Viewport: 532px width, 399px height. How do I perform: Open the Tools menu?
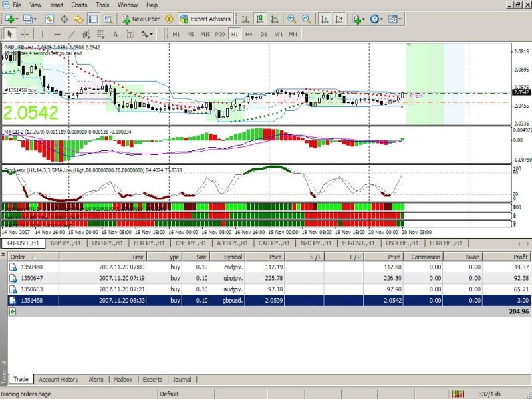(102, 5)
